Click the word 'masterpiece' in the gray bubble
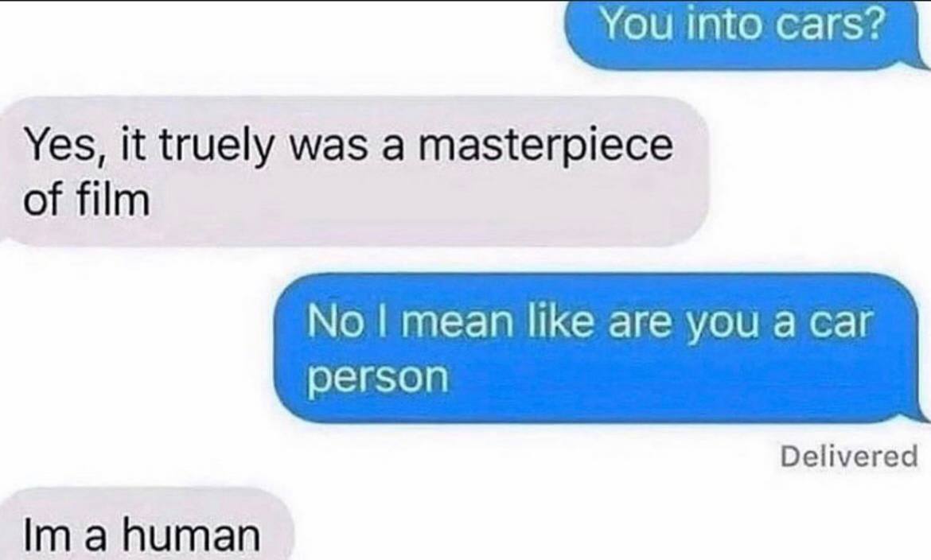The width and height of the screenshot is (931, 560). tap(546, 146)
